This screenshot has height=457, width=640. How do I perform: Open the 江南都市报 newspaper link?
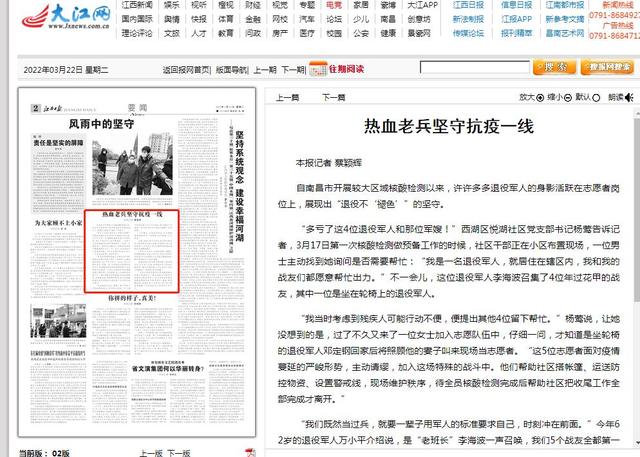pos(565,5)
